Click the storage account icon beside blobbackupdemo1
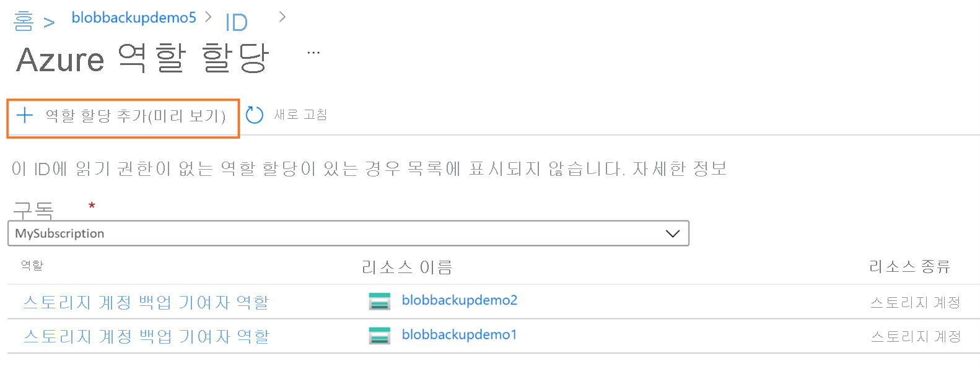 379,336
